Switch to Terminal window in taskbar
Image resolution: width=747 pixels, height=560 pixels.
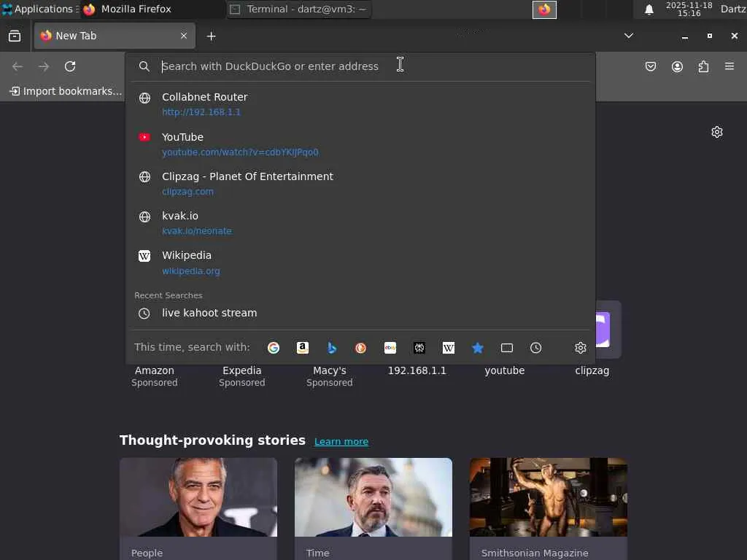tap(298, 9)
